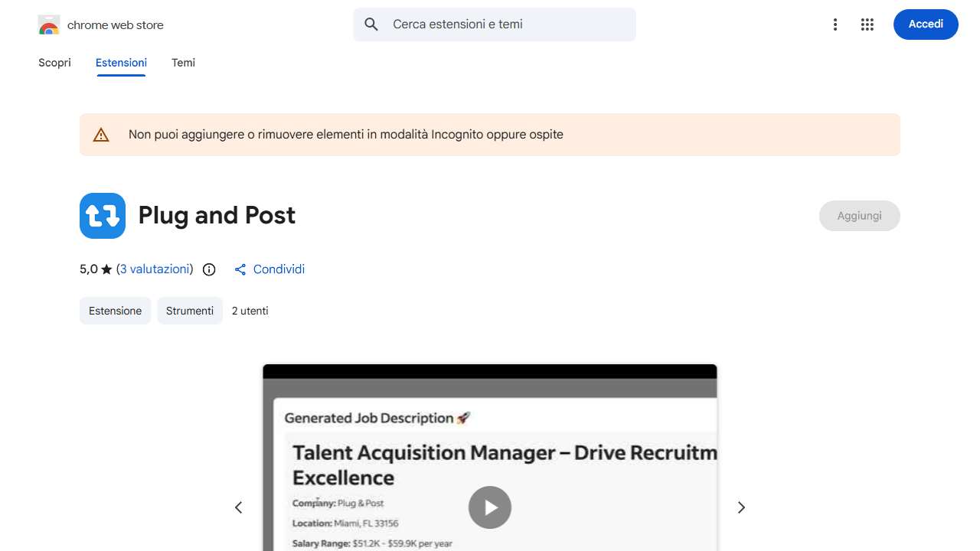Click the Strumenti category chip
980x551 pixels.
[190, 311]
